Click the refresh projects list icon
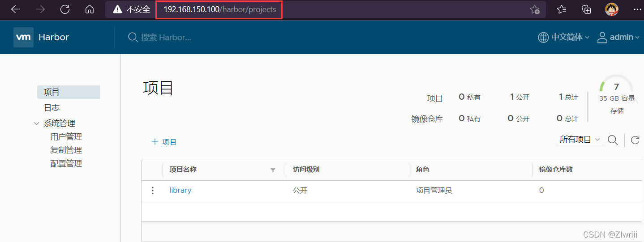 635,140
